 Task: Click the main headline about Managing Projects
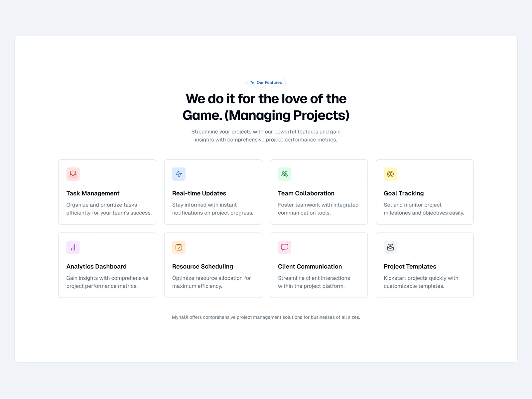(x=266, y=107)
